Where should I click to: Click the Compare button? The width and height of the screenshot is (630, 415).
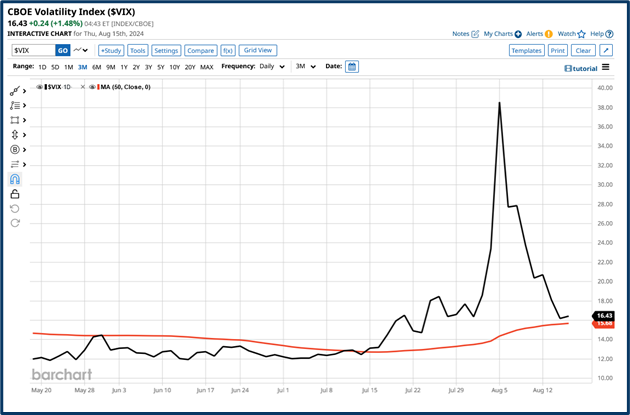click(x=200, y=51)
